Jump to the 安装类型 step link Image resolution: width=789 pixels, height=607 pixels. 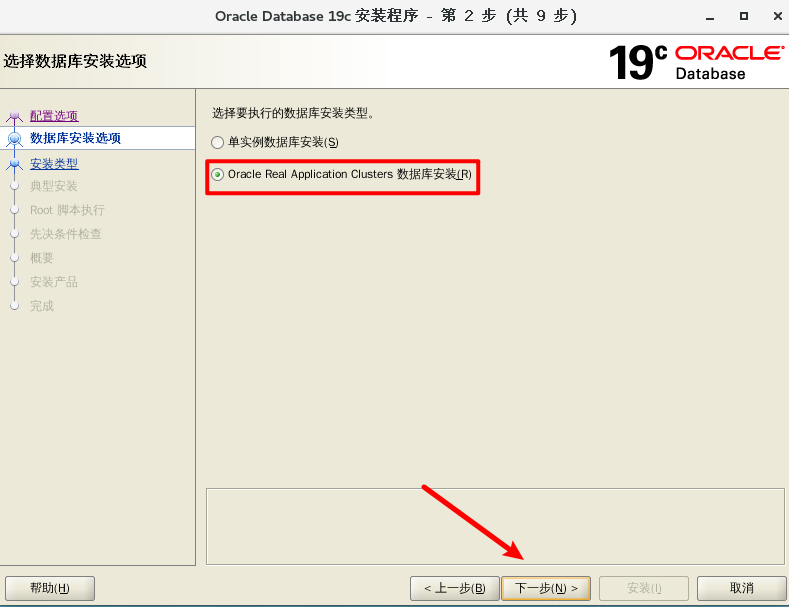click(x=54, y=164)
